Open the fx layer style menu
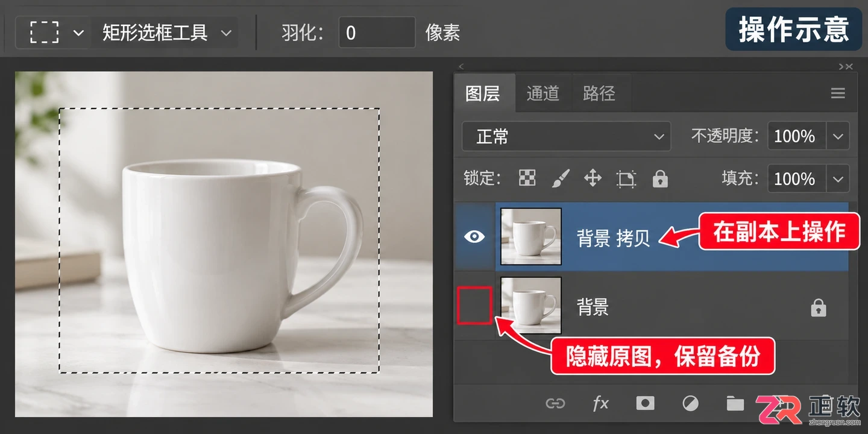This screenshot has height=434, width=868. click(x=600, y=403)
